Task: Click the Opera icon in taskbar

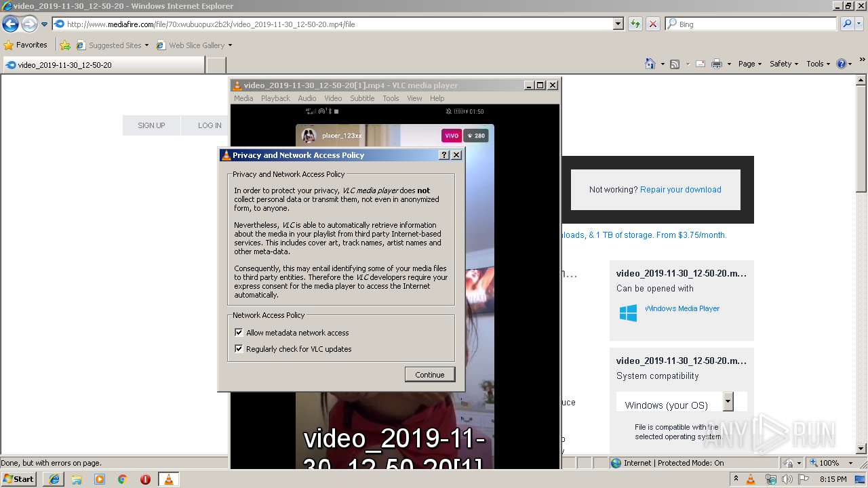Action: [x=145, y=479]
